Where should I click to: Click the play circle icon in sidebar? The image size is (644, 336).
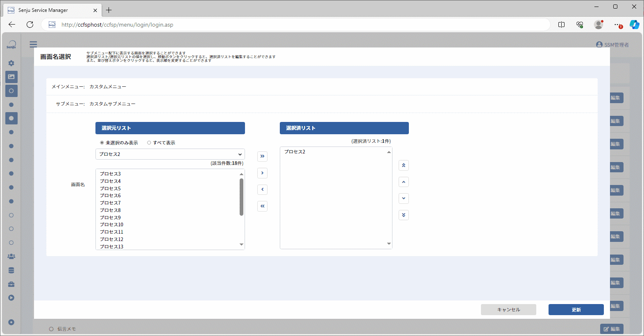11,298
